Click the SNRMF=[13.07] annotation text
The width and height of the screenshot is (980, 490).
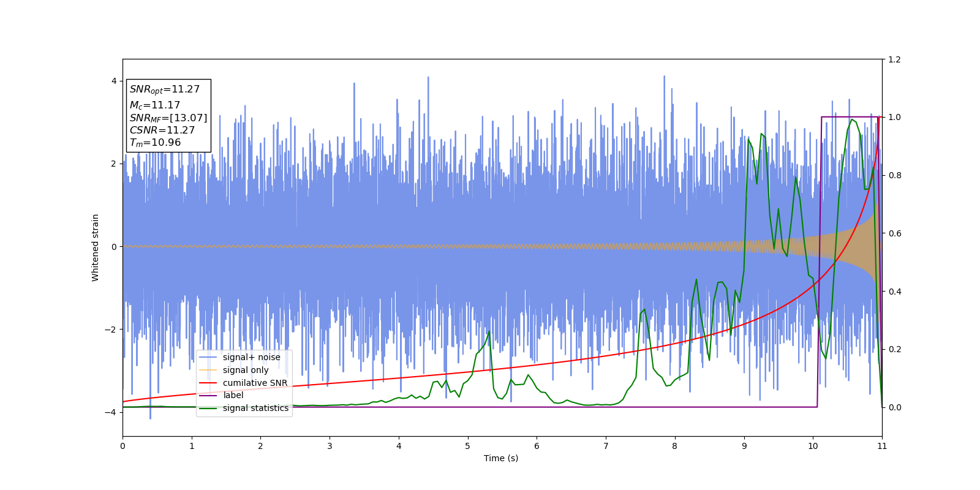[x=168, y=118]
